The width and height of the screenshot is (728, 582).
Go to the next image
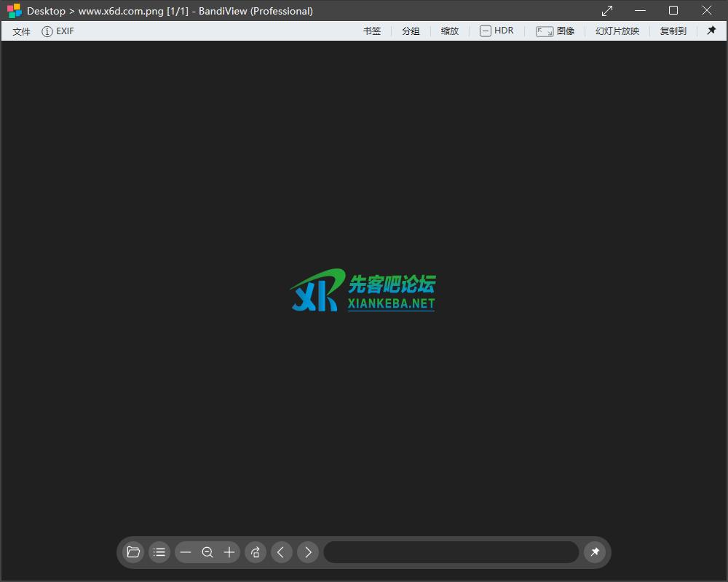(308, 552)
